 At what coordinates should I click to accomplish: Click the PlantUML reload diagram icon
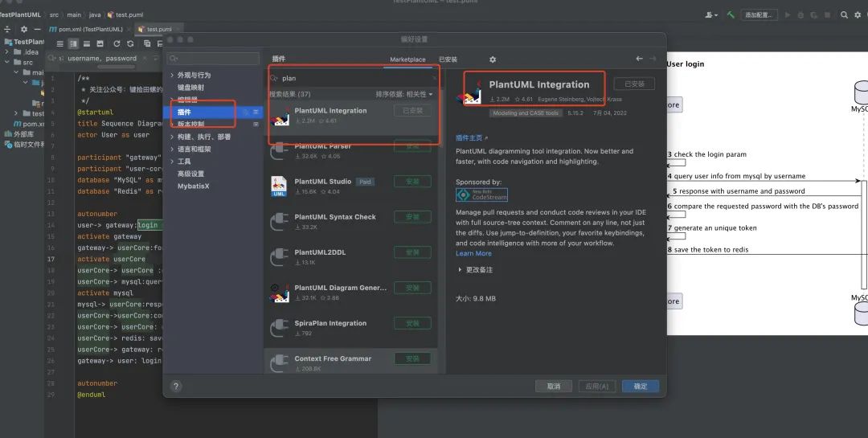pyautogui.click(x=117, y=43)
